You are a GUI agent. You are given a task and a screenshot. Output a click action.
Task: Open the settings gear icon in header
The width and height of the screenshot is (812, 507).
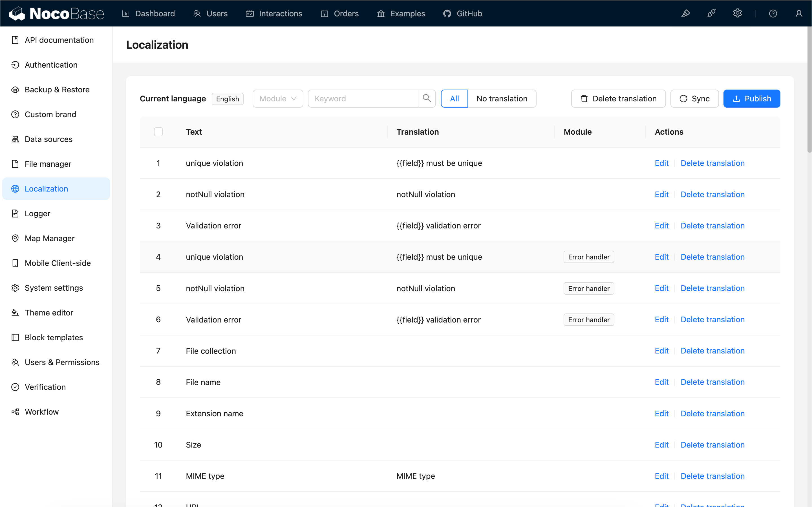pos(737,14)
